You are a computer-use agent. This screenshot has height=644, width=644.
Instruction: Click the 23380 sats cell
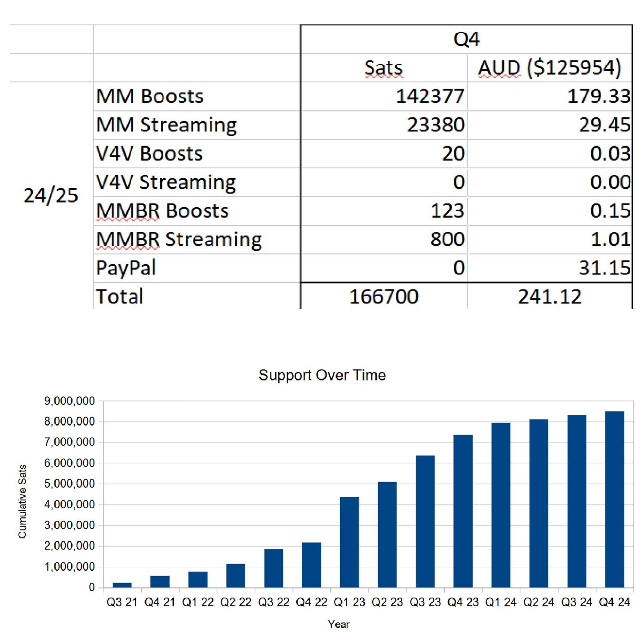[384, 125]
